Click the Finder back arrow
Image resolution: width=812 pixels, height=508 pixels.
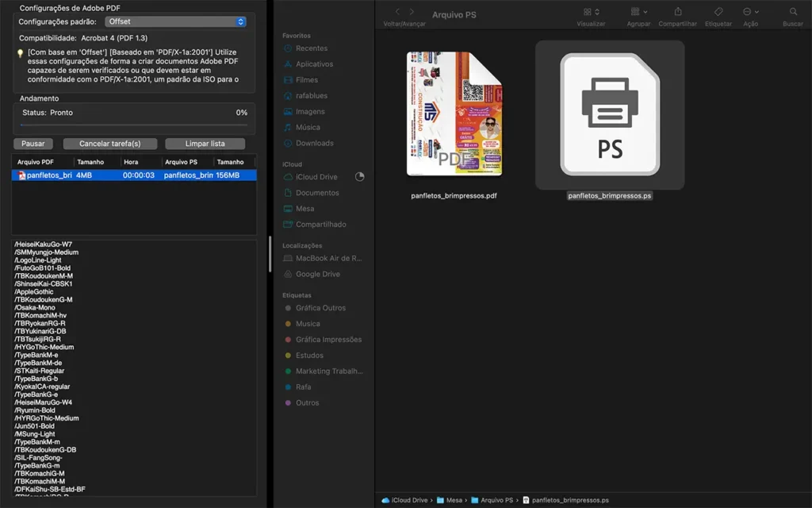pyautogui.click(x=397, y=11)
